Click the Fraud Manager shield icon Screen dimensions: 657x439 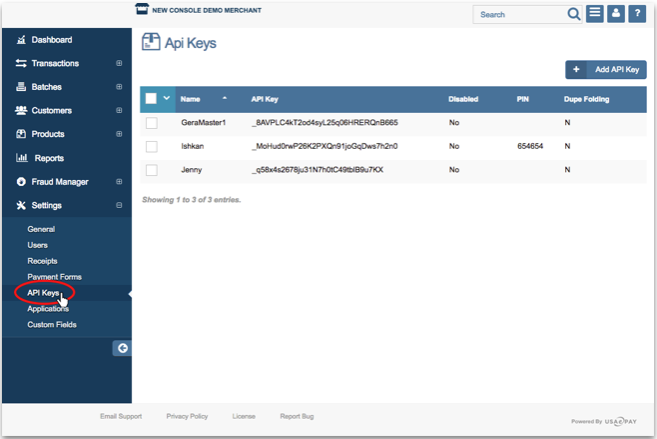[22, 182]
